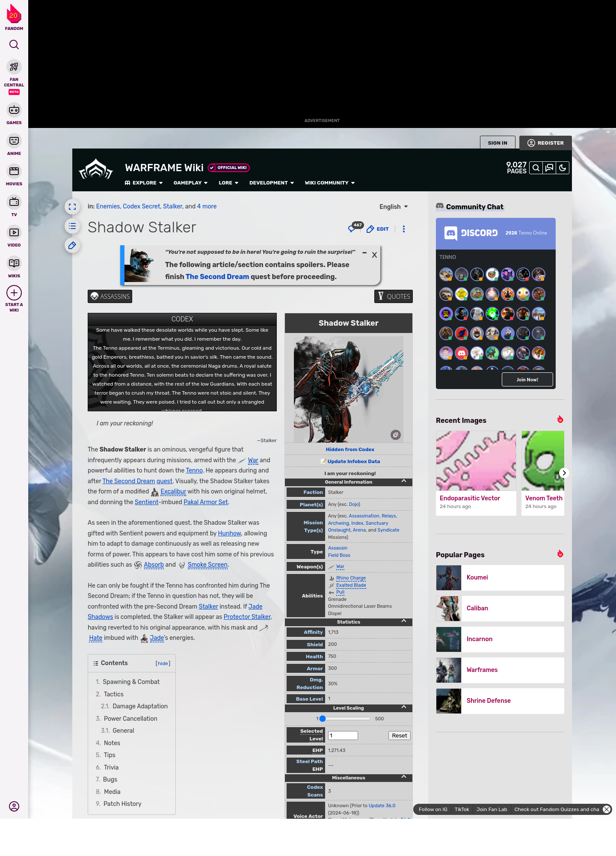
Task: Minimize the spoiler warning notice
Action: tap(364, 253)
